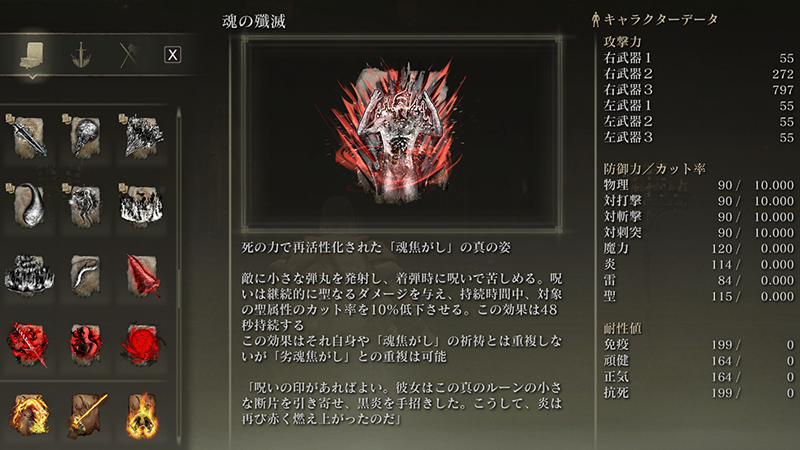Select the red spearhead spell icon
Image resolution: width=800 pixels, height=450 pixels.
[142, 276]
